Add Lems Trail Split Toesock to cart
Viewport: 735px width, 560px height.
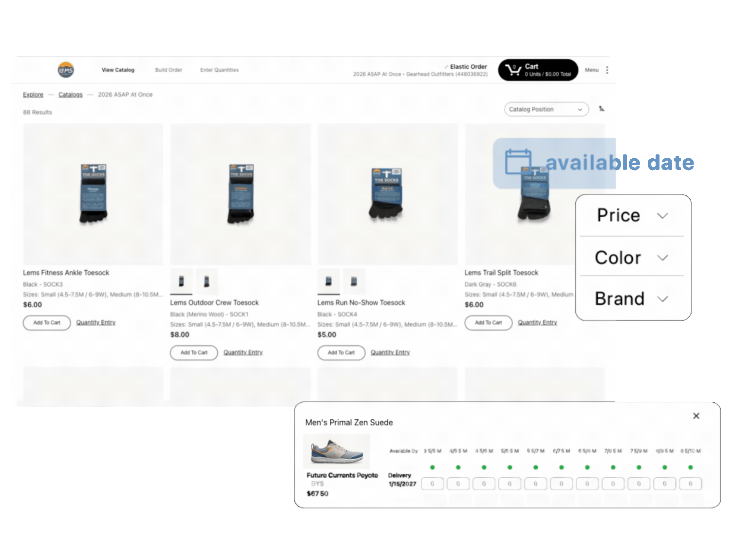tap(488, 323)
